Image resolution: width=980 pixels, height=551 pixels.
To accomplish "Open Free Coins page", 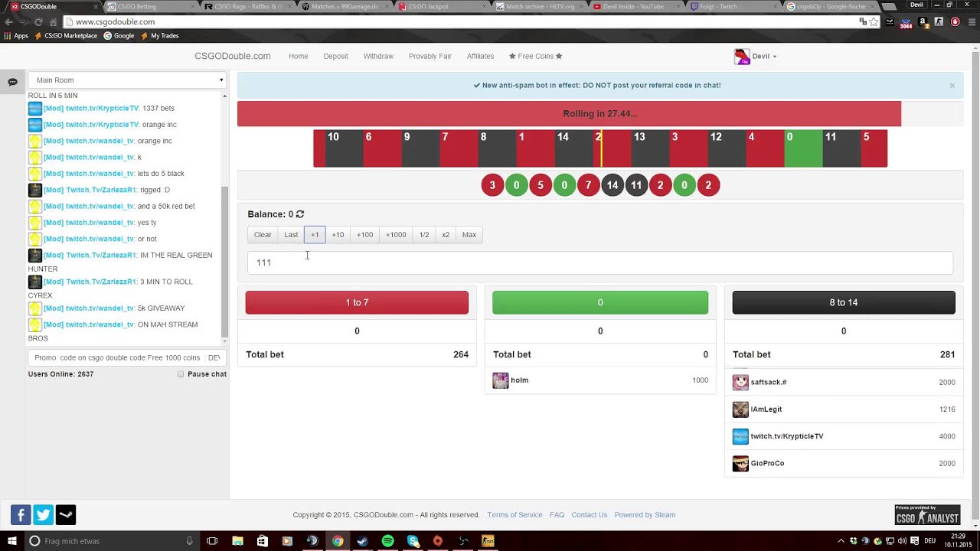I will tap(535, 57).
